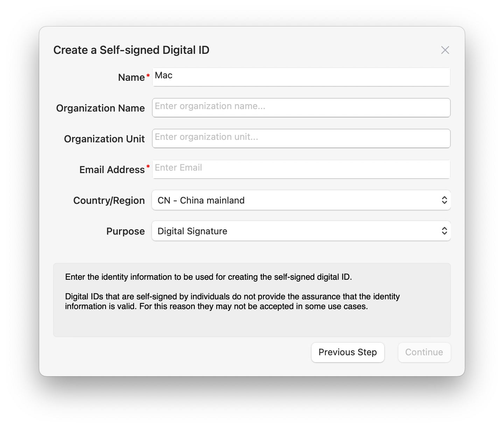Click the Purpose selector chevron arrows
The image size is (504, 428).
[x=444, y=231]
